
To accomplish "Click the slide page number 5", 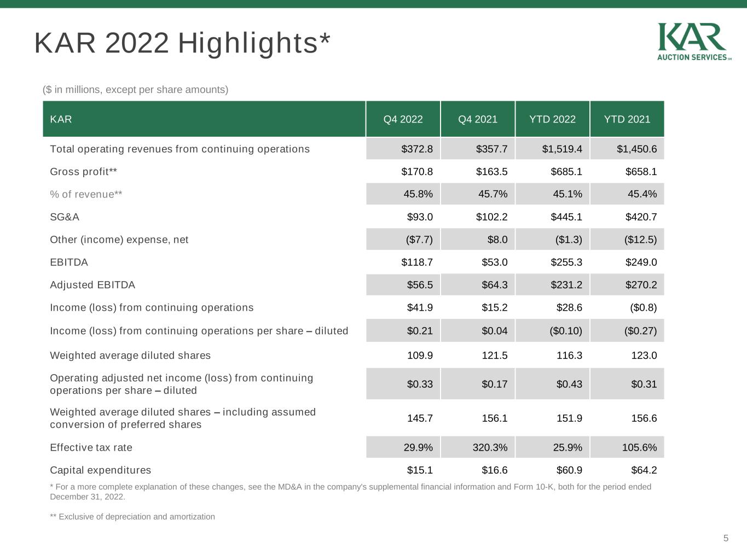I will [726, 538].
